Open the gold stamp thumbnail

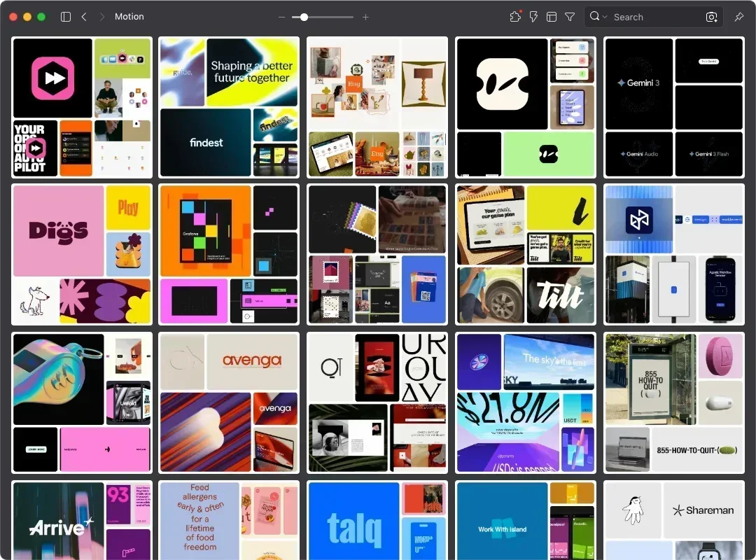[x=377, y=254]
